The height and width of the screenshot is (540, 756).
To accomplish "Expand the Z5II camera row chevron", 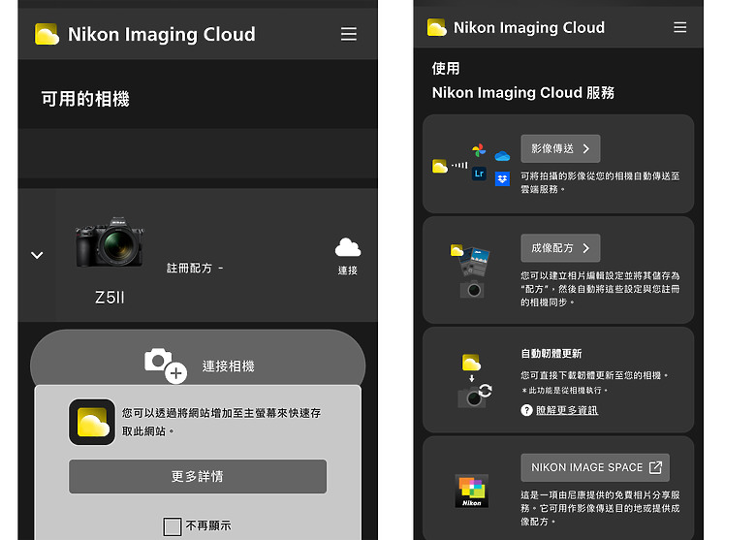I will [37, 255].
